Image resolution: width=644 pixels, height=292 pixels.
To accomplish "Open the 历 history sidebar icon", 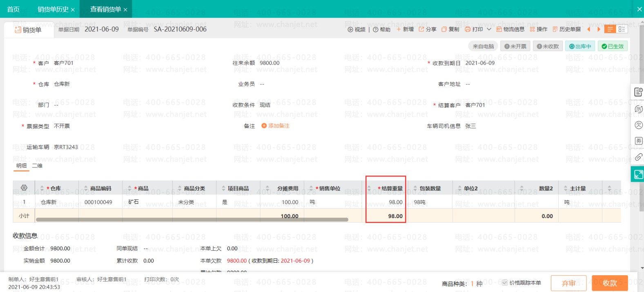I will coord(638,109).
